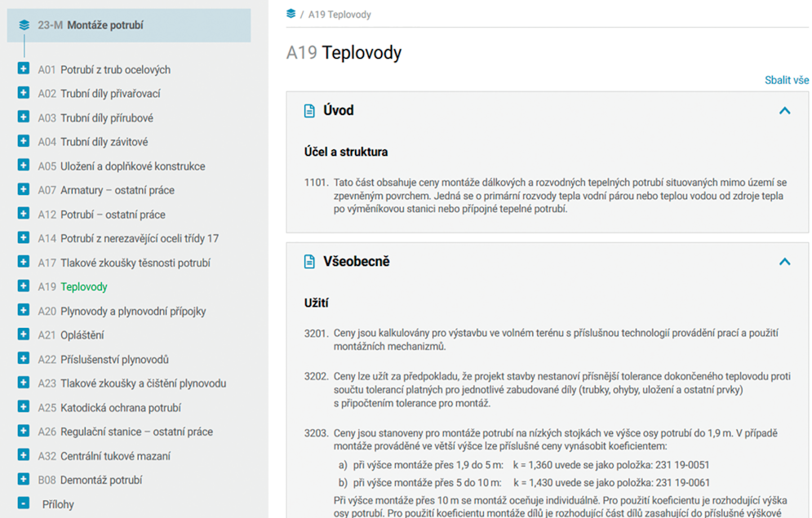Click the A19 Teplovody breadcrumb link
Image resolution: width=812 pixels, height=518 pixels.
339,15
